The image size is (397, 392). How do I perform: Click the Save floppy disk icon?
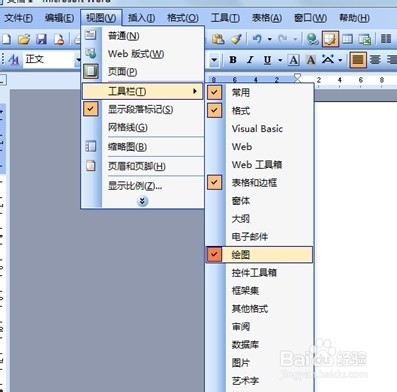[41, 39]
